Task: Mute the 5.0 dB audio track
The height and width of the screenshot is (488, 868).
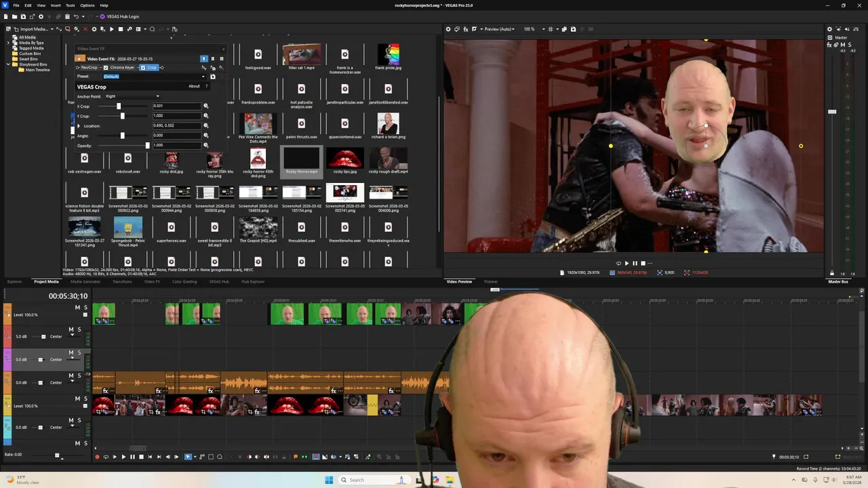Action: tap(71, 329)
